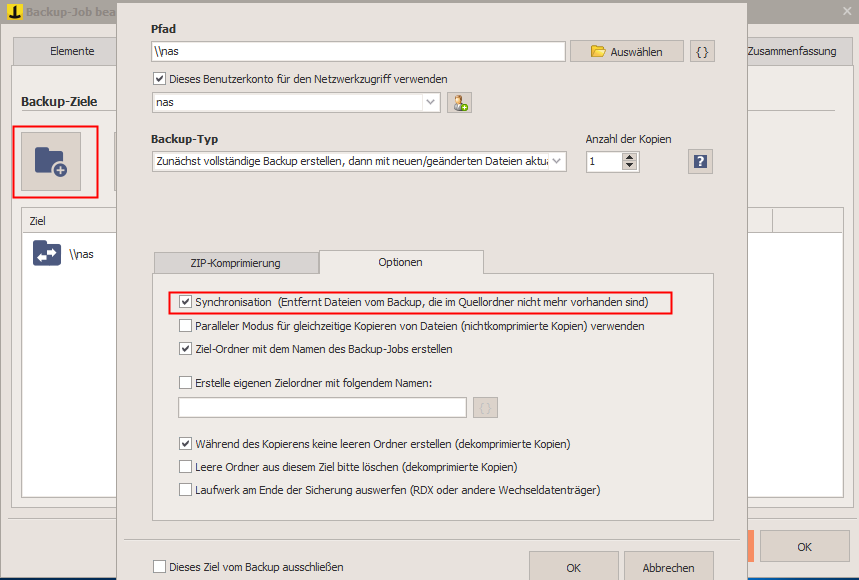Toggle Dieses Benutzerkonto für den Netzwerkzugriff verwenden

(x=159, y=79)
